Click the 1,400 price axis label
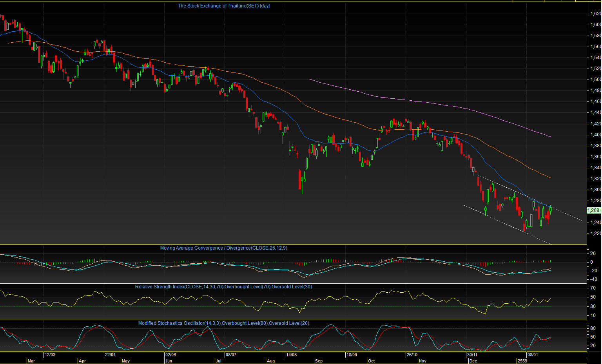The image size is (602, 364). click(596, 135)
